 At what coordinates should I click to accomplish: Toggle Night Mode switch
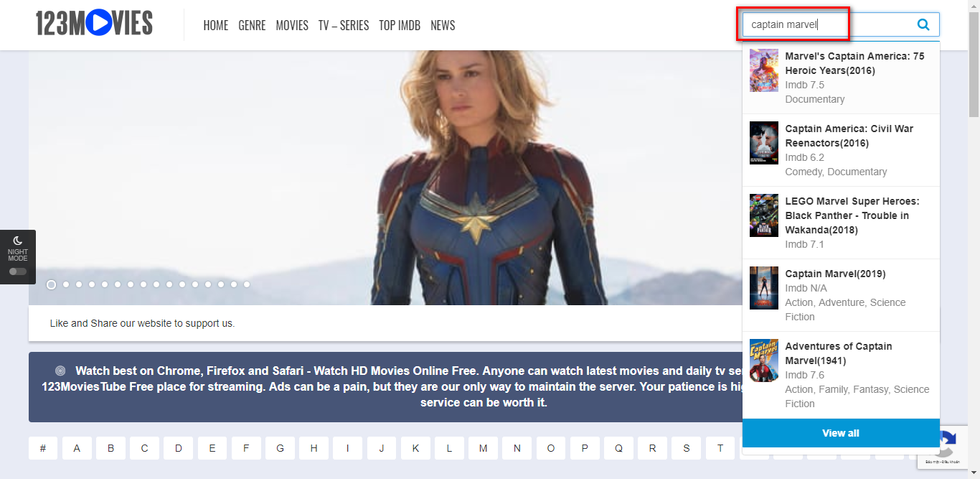click(x=18, y=271)
